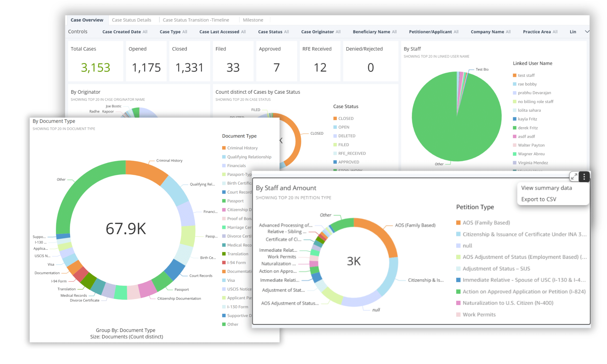The width and height of the screenshot is (607, 364).
Task: Click left chevron on case status chart
Action: 281,141
